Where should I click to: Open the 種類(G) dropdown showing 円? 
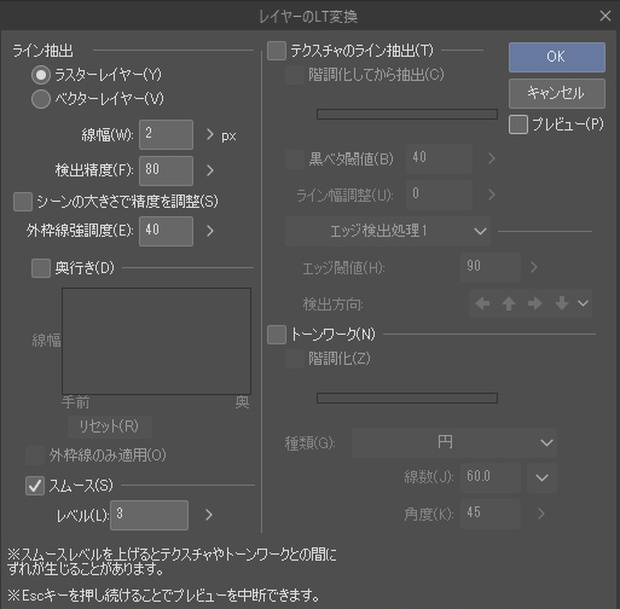pyautogui.click(x=454, y=443)
